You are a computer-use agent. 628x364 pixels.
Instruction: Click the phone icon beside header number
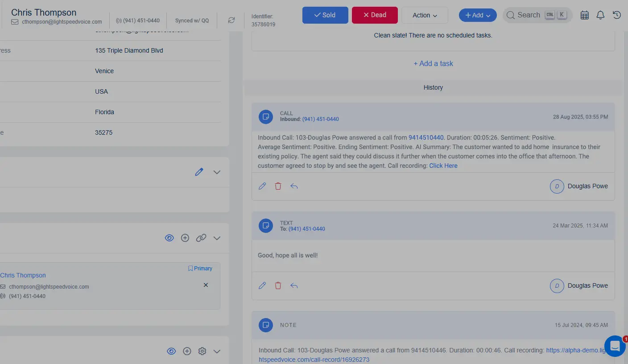pyautogui.click(x=119, y=21)
